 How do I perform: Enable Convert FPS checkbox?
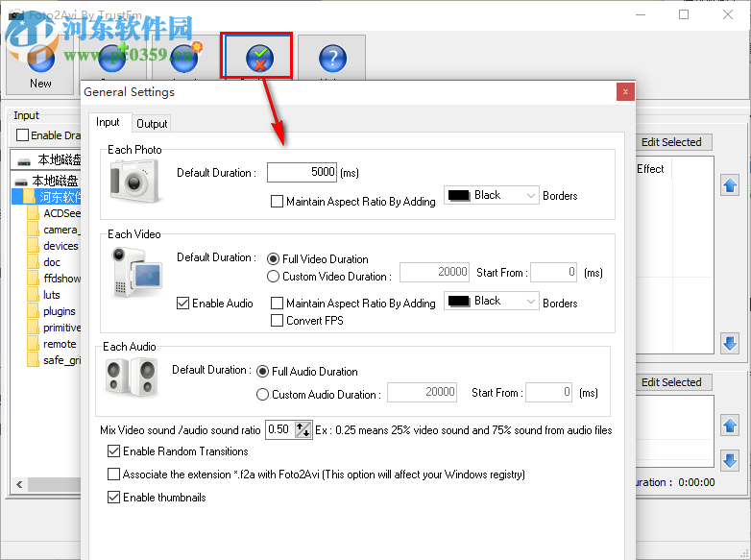[x=277, y=321]
